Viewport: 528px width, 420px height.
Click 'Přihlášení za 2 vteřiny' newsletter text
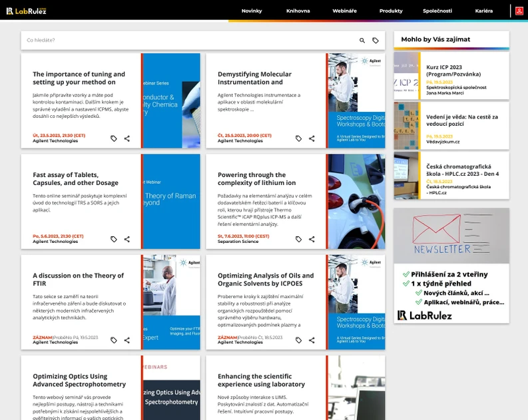tap(449, 274)
